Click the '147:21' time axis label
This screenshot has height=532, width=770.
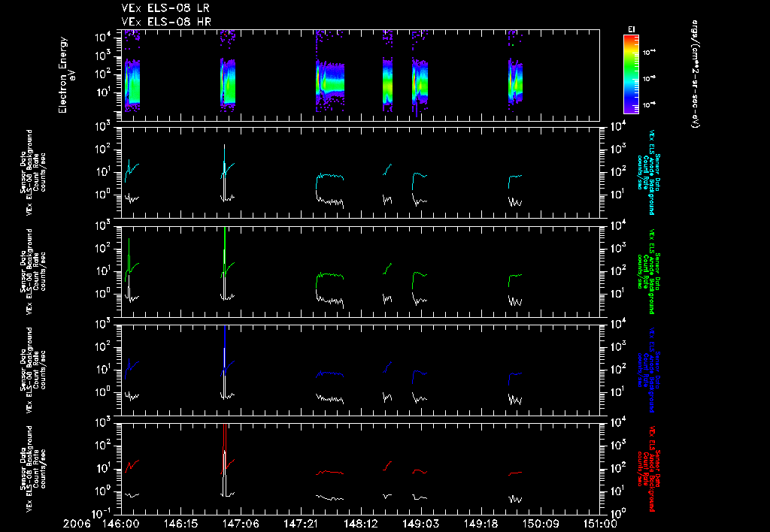[x=300, y=524]
